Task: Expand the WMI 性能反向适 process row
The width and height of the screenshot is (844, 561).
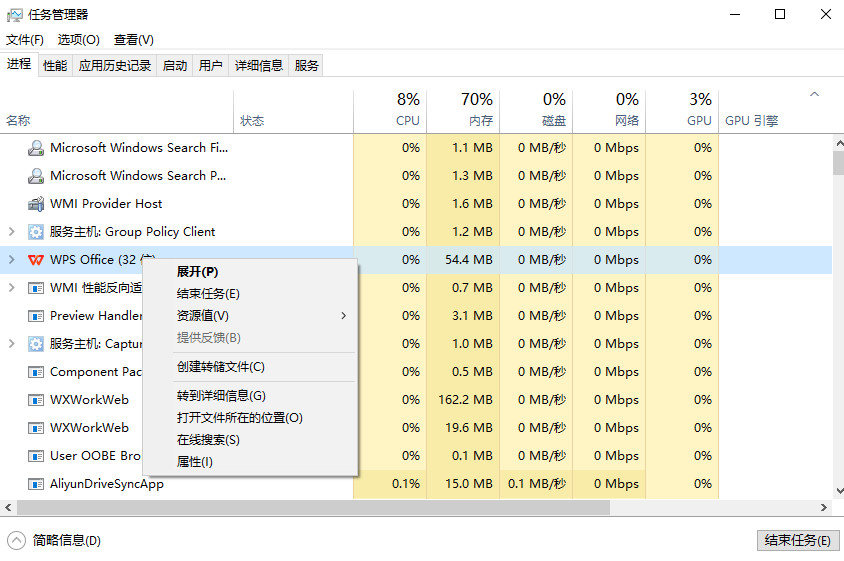Action: tap(11, 287)
